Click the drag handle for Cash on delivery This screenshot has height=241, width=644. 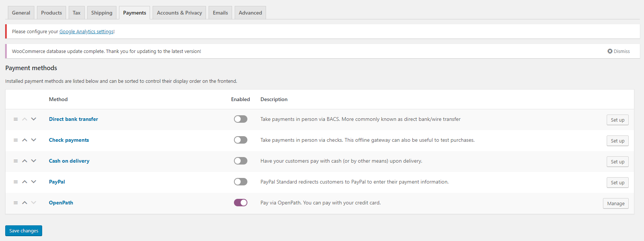(x=16, y=161)
